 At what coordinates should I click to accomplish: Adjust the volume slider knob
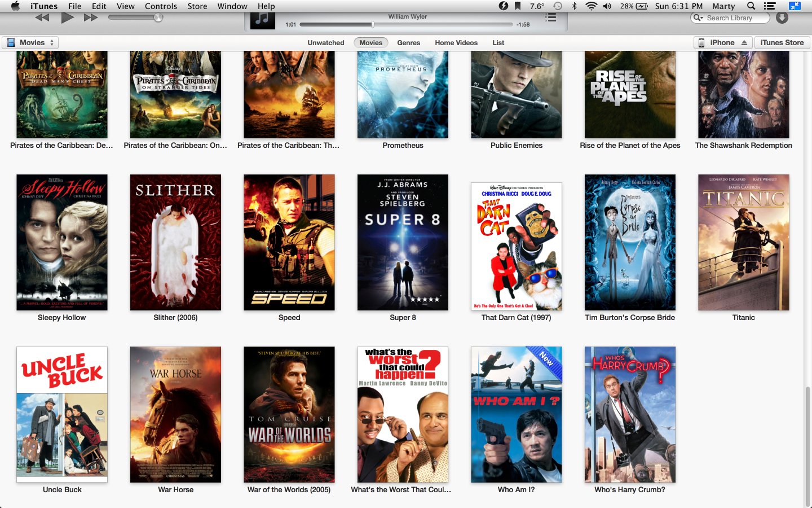pos(158,17)
